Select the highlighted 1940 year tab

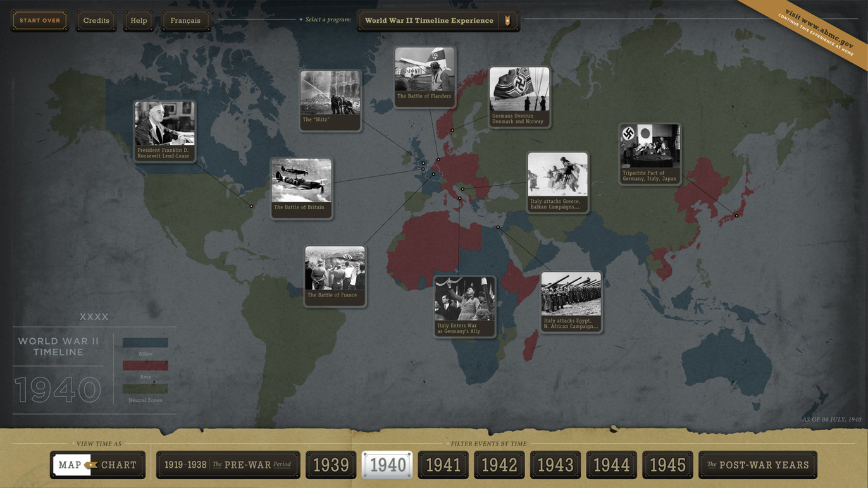pyautogui.click(x=387, y=465)
